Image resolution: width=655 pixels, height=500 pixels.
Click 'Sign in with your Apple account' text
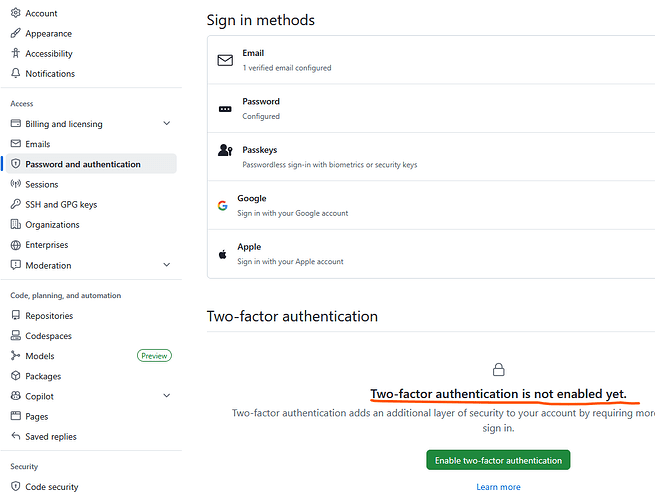point(290,261)
